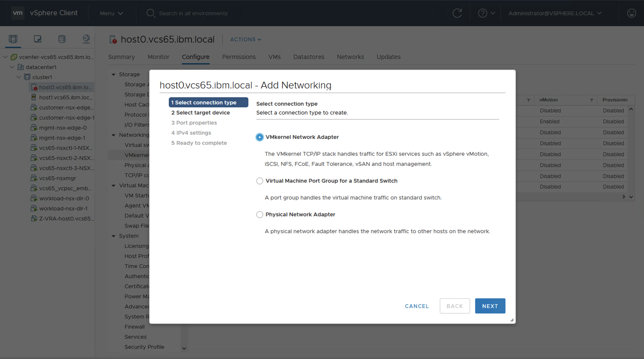Open Storage inventory view icon
Viewport: 644px width, 359px height.
click(62, 39)
